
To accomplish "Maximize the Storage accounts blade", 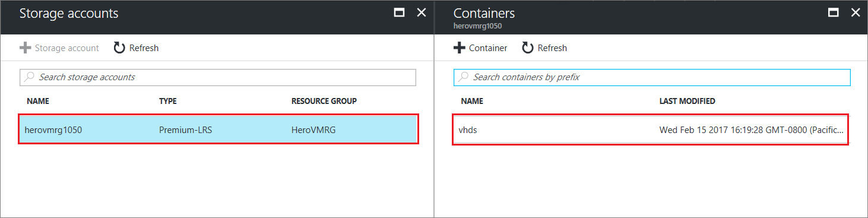I will coord(400,12).
